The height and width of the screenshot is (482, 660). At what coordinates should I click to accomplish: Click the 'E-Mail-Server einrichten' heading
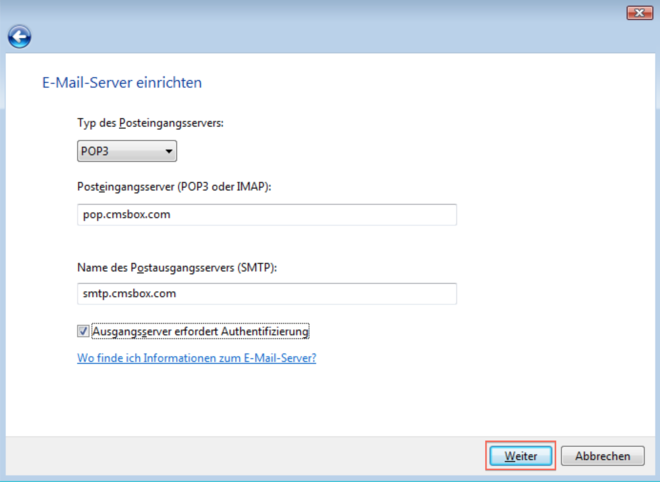(121, 82)
